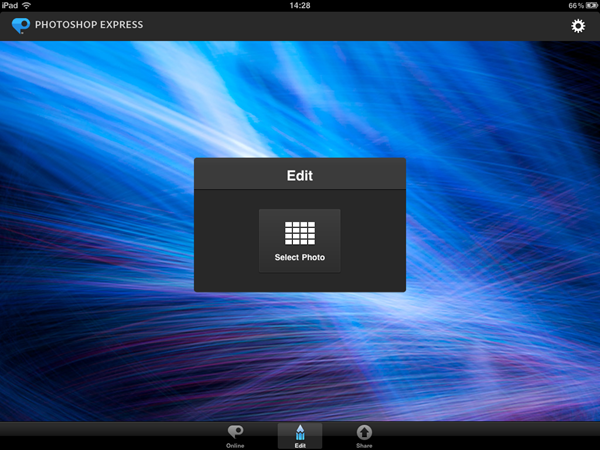Tap the Wi-Fi icon in status bar
The width and height of the screenshot is (600, 450).
pyautogui.click(x=26, y=5)
